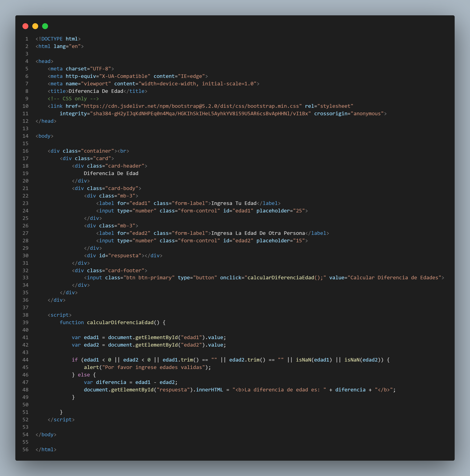This screenshot has height=476, width=470.
Task: Click the 'Ingresa Tu Edad' label text
Action: (x=234, y=203)
